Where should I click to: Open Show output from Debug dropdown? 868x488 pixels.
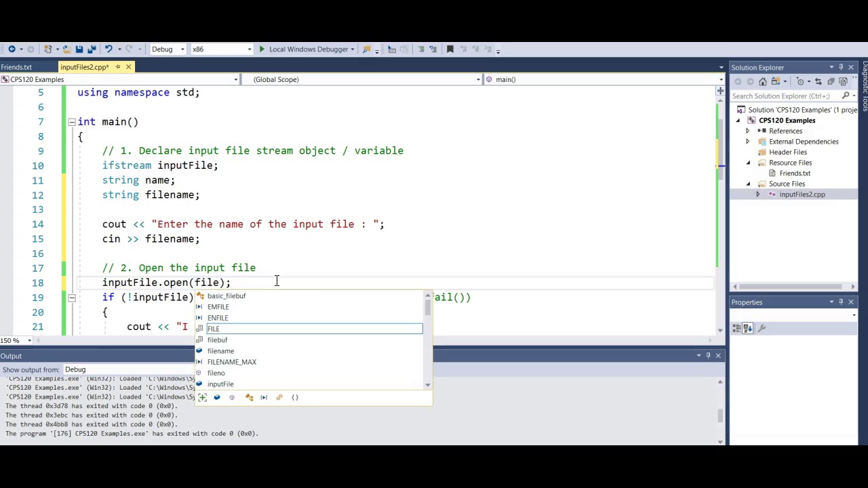click(127, 369)
